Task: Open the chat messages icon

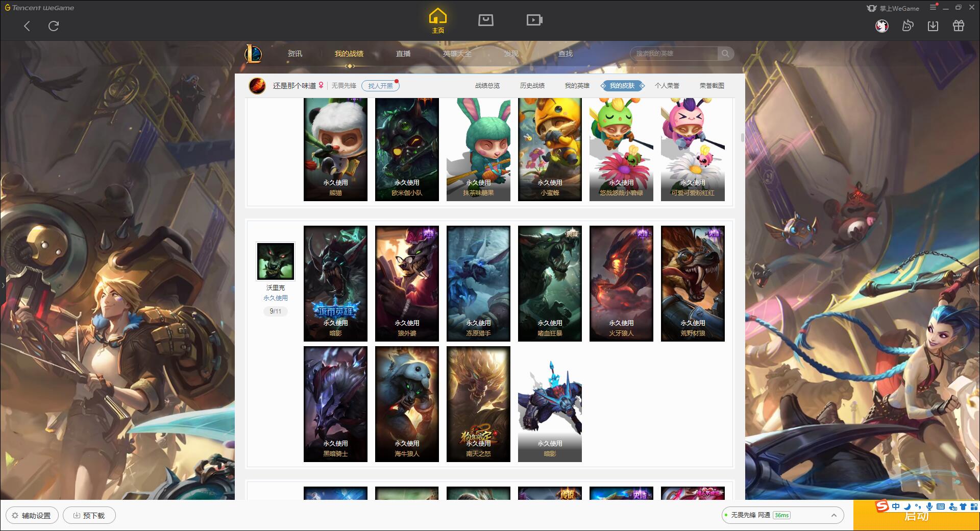Action: tap(908, 26)
